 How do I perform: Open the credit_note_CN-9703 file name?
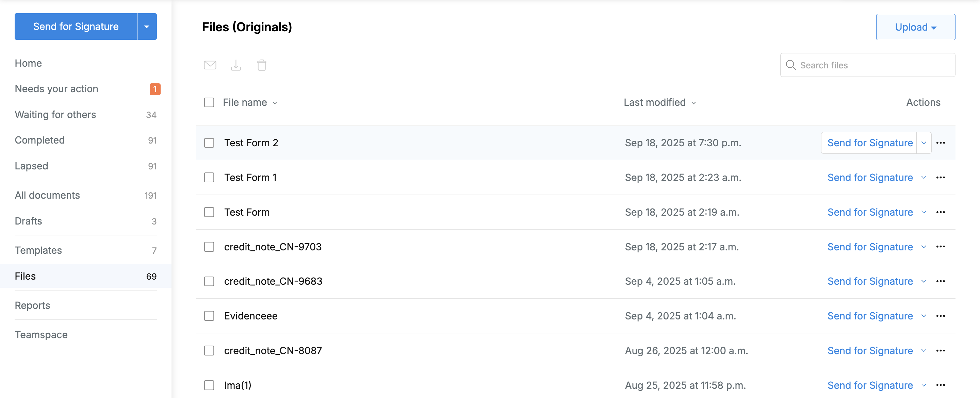(x=273, y=247)
